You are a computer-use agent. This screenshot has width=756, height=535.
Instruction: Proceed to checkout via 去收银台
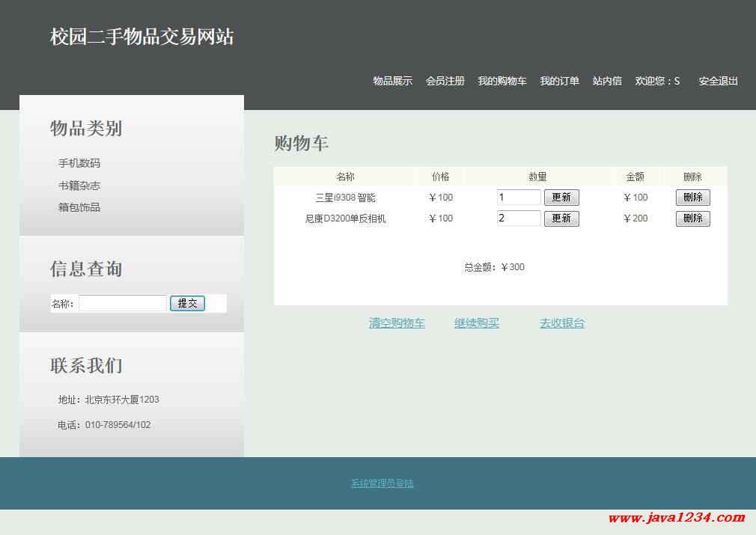coord(562,323)
